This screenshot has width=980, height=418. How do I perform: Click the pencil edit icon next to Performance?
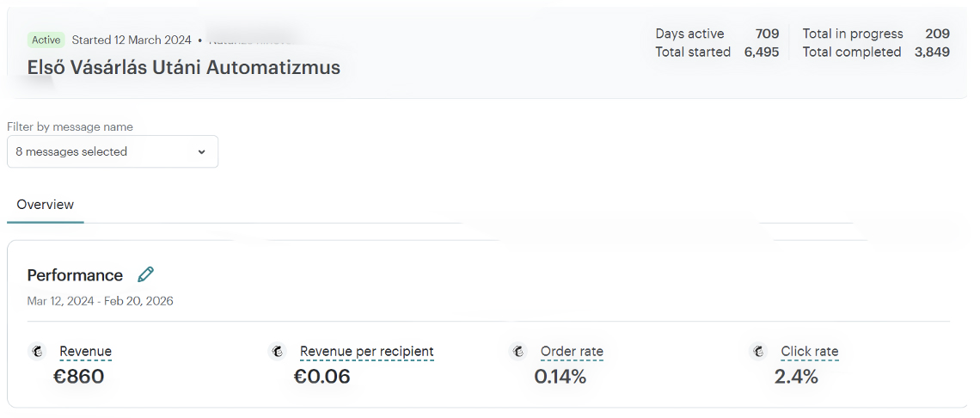[145, 274]
